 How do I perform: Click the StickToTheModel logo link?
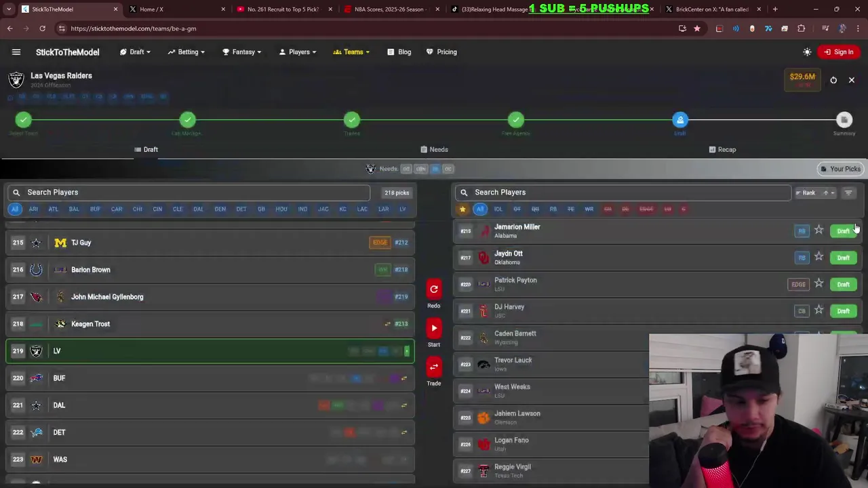(x=67, y=52)
